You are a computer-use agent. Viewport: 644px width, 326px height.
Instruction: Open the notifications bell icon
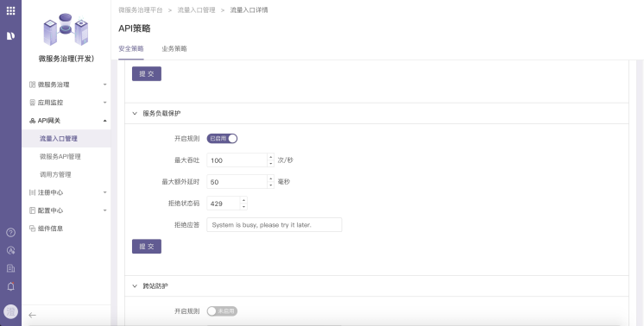10,286
